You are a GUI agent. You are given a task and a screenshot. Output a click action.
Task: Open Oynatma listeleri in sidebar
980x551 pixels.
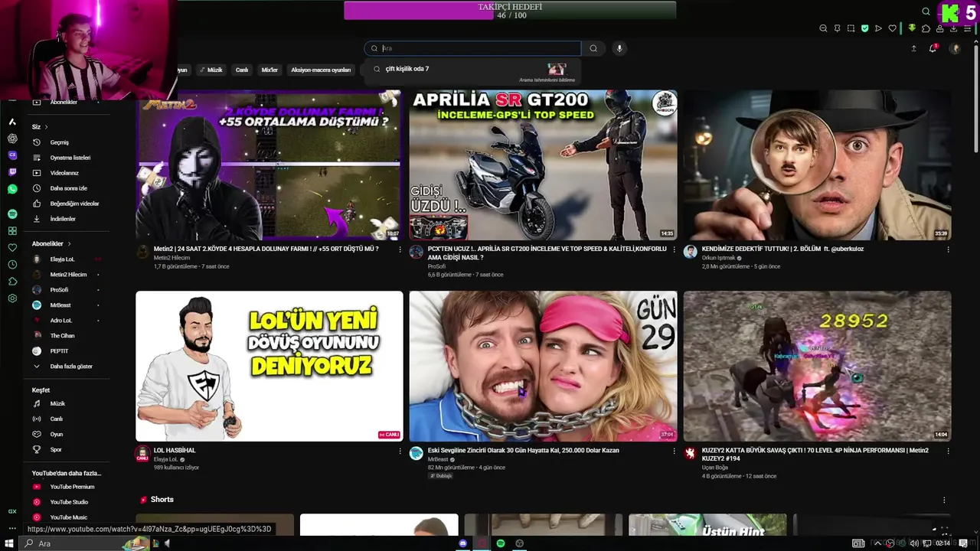pyautogui.click(x=70, y=158)
